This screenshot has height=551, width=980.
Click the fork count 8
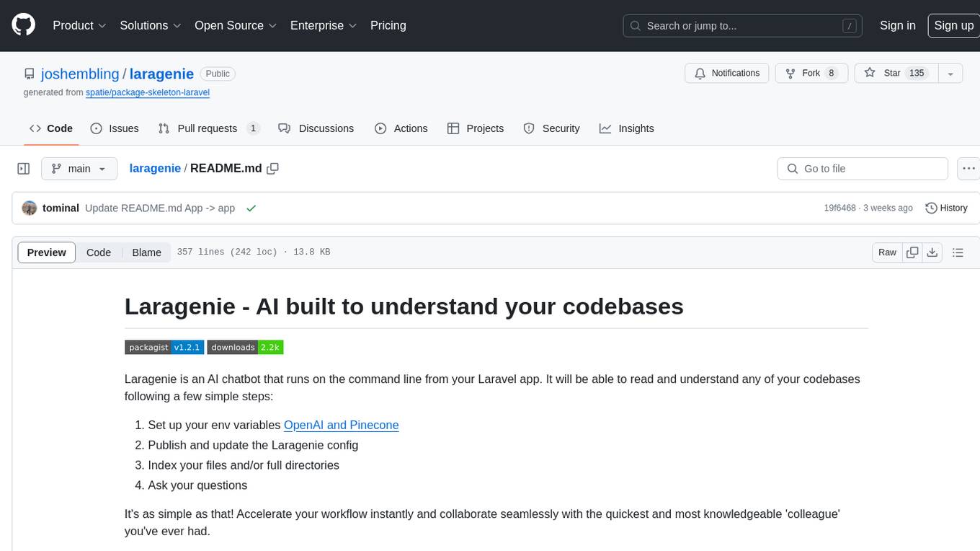pyautogui.click(x=832, y=73)
